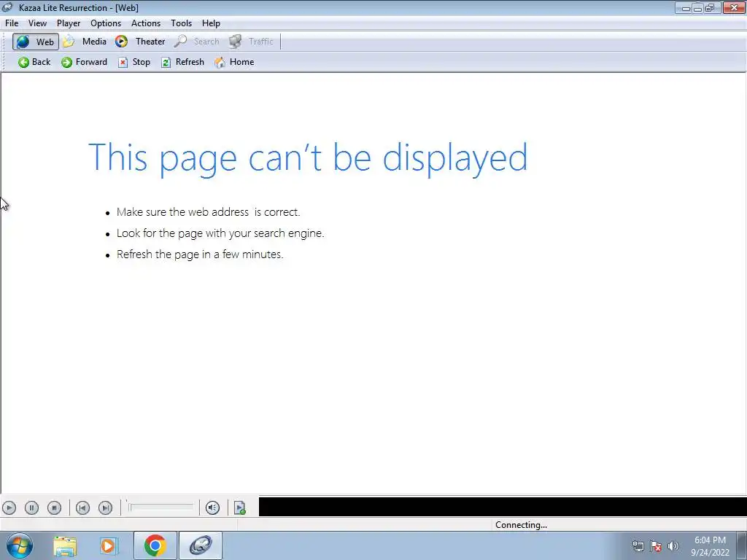Open File Explorer from the taskbar
Screen dimensions: 747x560
pos(65,546)
